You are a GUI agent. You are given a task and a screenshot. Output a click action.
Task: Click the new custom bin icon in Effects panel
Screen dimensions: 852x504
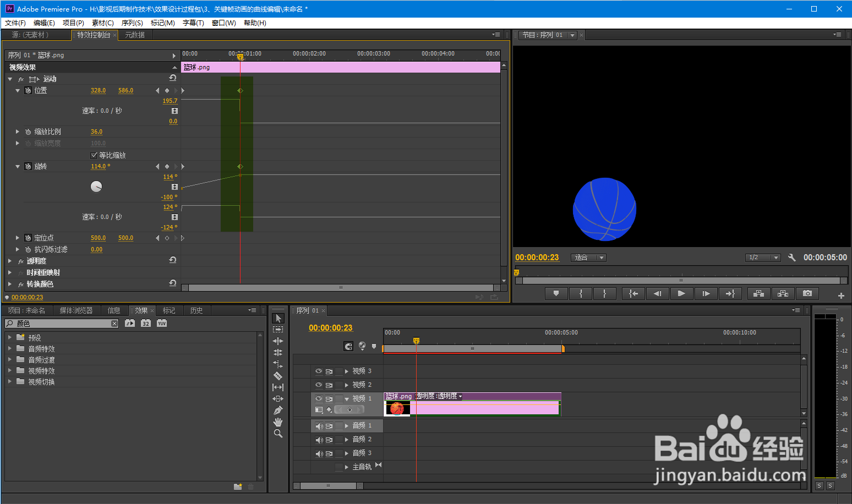[x=238, y=486]
